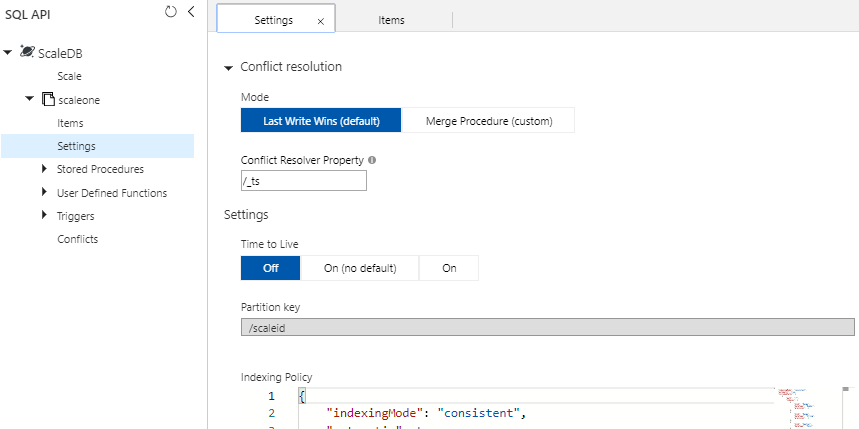Open Conflicts under scaleone

click(x=77, y=239)
